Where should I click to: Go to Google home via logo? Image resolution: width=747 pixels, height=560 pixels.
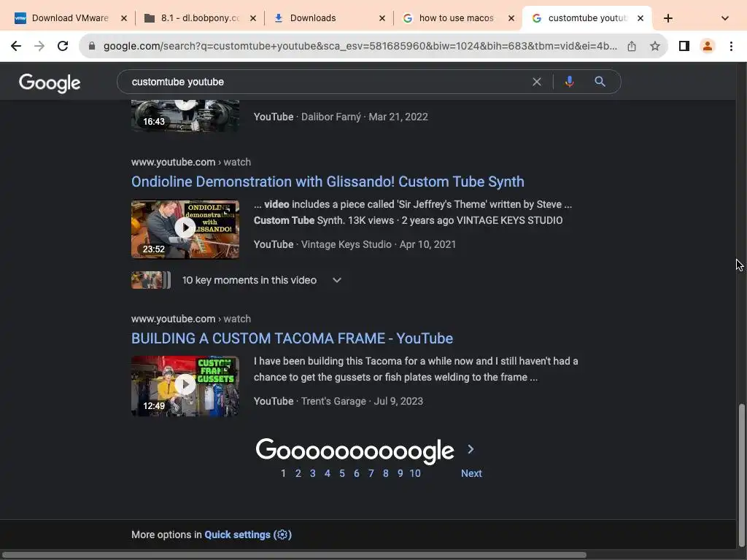click(50, 83)
